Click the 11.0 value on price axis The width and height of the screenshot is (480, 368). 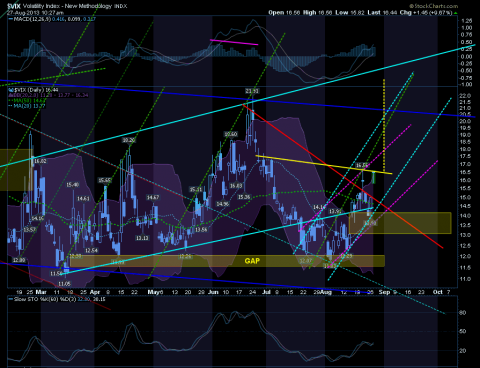(465, 279)
